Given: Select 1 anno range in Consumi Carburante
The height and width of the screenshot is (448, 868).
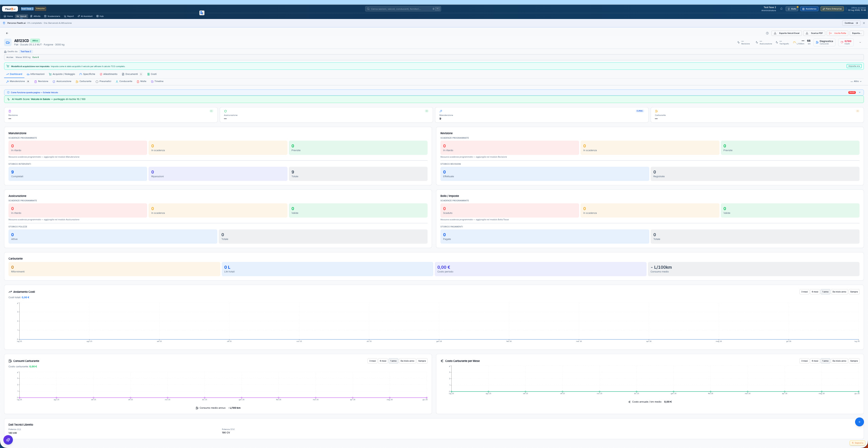Looking at the screenshot, I should [393, 361].
